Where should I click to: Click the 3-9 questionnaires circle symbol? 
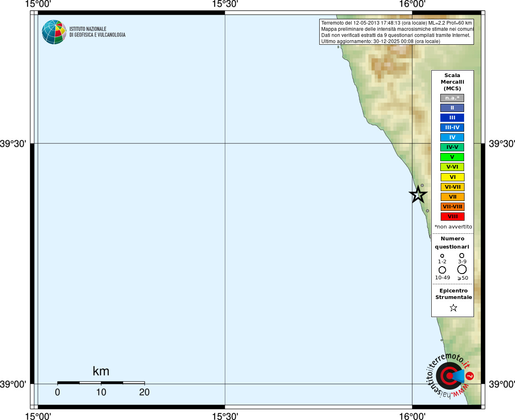pos(462,256)
